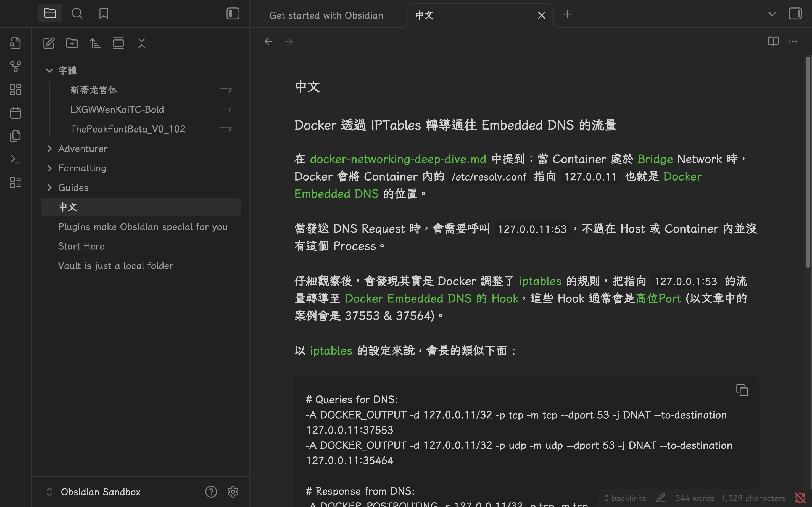Open the graph view from the ribbon
The image size is (812, 507).
[15, 66]
